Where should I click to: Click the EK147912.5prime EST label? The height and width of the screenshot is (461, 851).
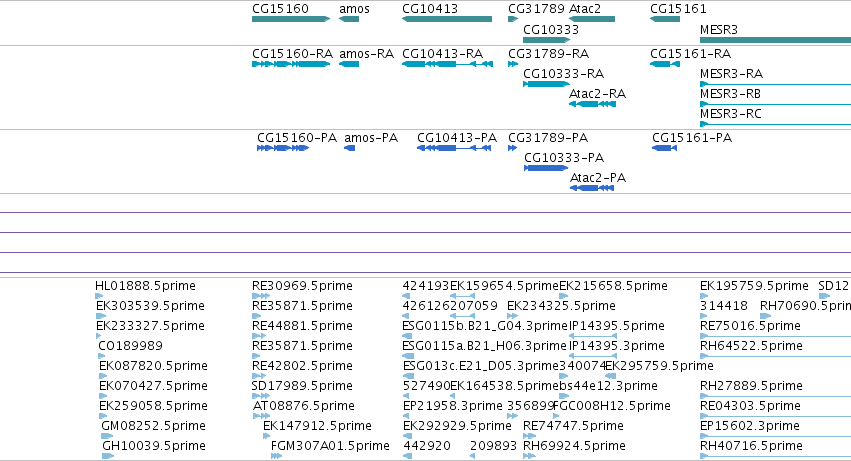point(317,426)
